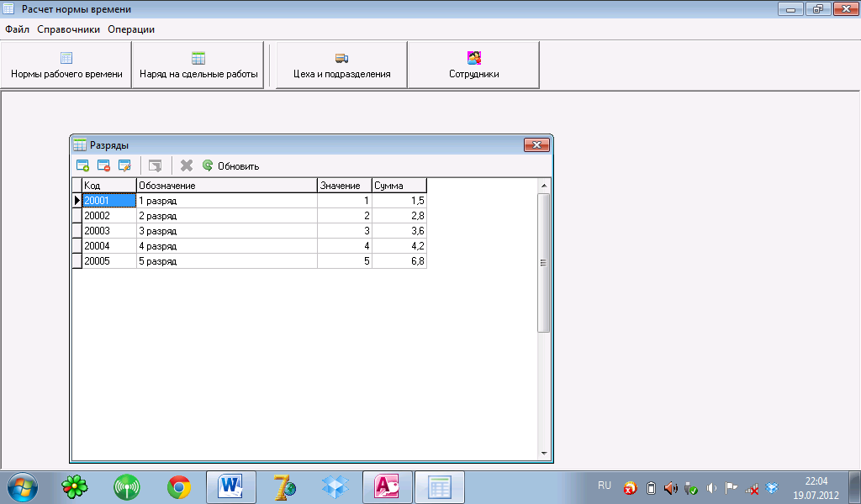Click the red speaker volume tray icon
This screenshot has height=504, width=861.
click(670, 487)
